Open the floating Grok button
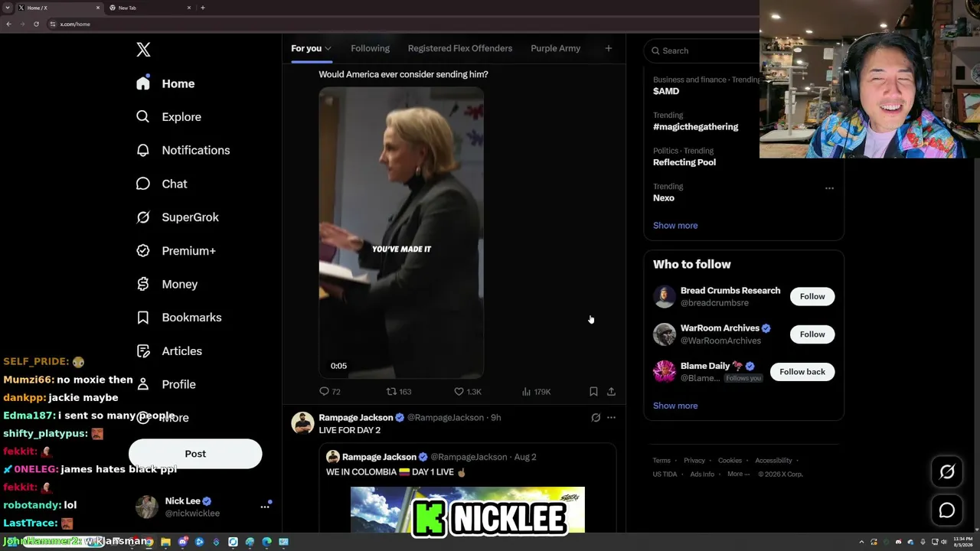Viewport: 980px width, 551px height. (947, 472)
